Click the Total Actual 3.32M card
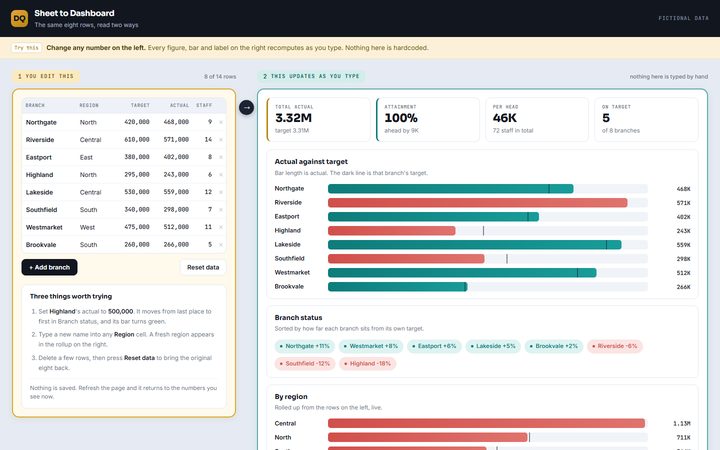The width and height of the screenshot is (720, 450). pyautogui.click(x=318, y=119)
